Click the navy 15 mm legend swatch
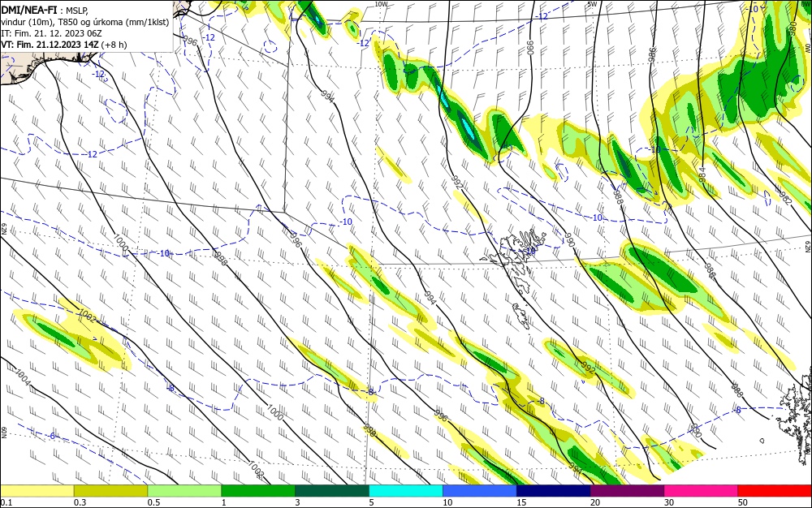Image resolution: width=812 pixels, height=508 pixels. [554, 491]
